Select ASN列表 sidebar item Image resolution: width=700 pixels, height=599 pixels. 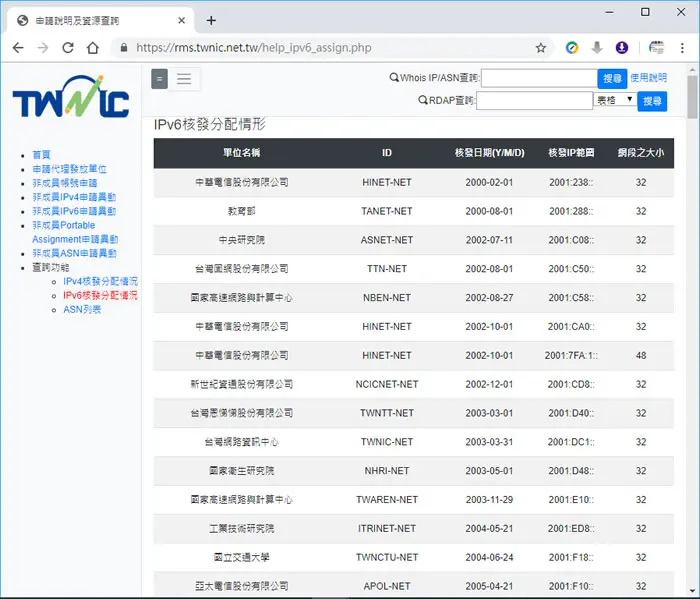pyautogui.click(x=82, y=309)
